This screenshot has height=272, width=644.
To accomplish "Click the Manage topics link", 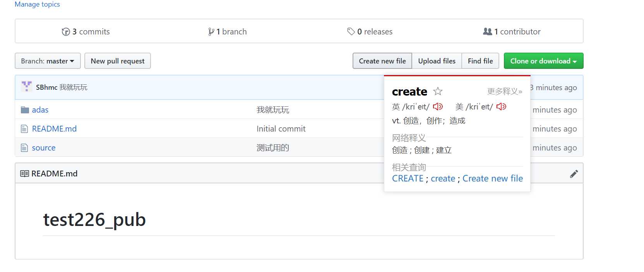I will point(37,4).
